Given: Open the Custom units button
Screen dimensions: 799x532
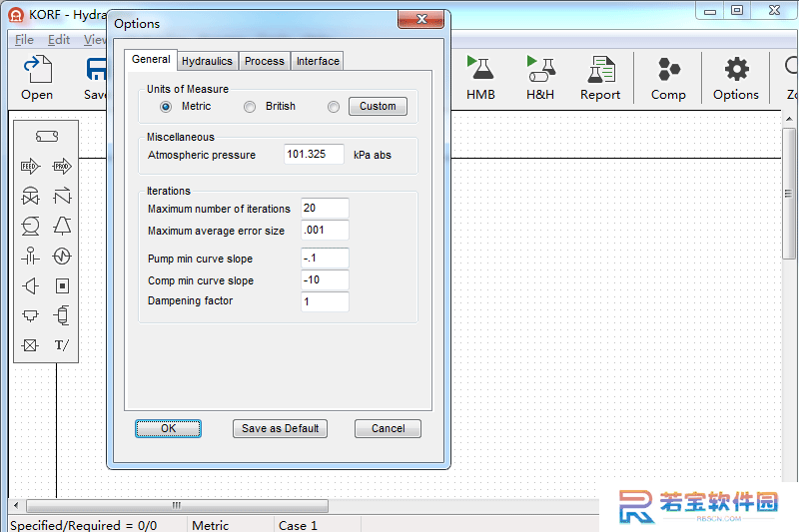Looking at the screenshot, I should click(x=378, y=107).
